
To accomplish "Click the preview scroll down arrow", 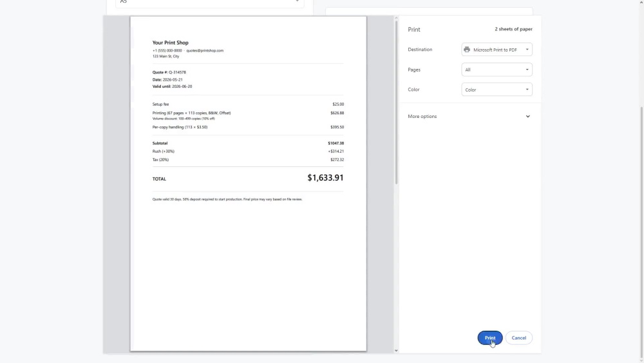I will click(x=396, y=350).
